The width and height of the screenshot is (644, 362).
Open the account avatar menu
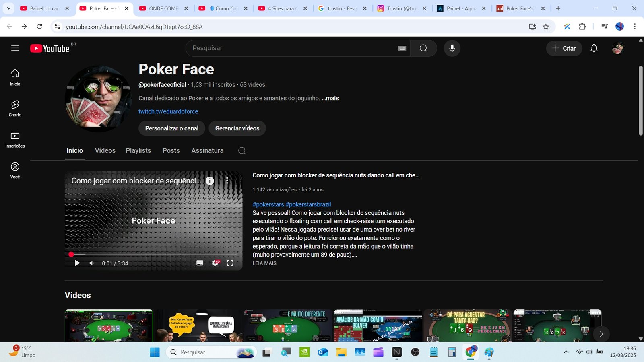(x=618, y=48)
